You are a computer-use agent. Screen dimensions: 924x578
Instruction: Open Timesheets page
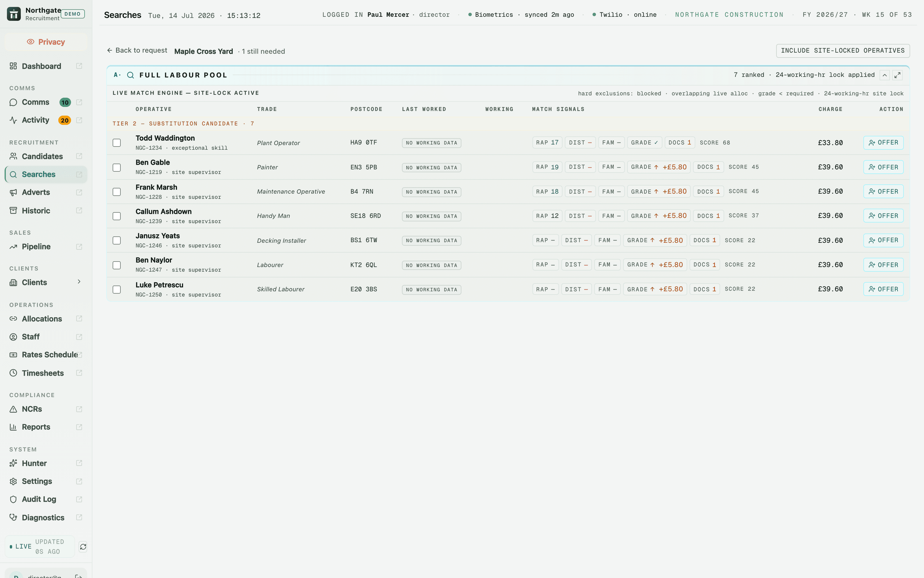coord(43,373)
